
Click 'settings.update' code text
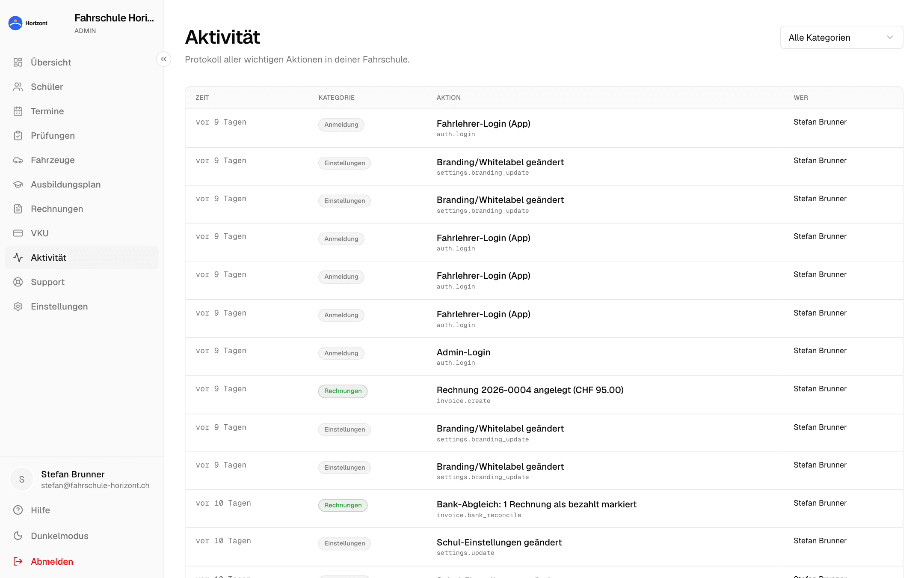pyautogui.click(x=465, y=553)
